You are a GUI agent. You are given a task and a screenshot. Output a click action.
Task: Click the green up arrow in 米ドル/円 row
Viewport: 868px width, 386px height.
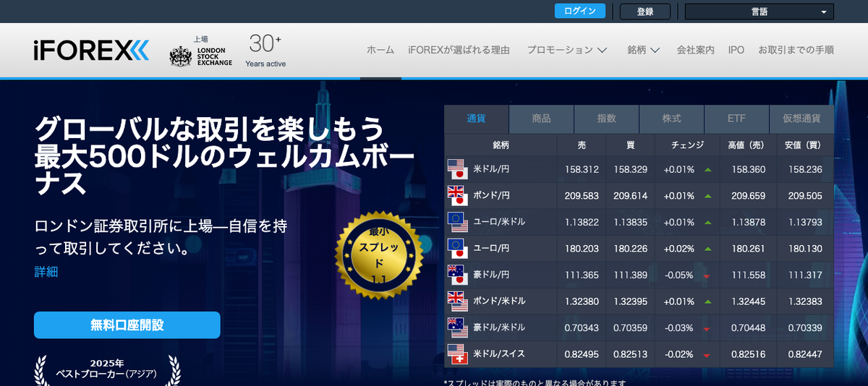click(707, 169)
